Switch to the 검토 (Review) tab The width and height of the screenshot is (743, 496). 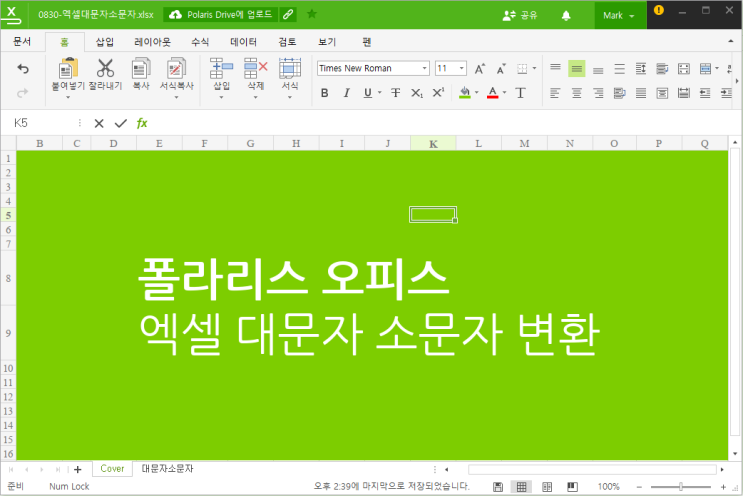[287, 42]
